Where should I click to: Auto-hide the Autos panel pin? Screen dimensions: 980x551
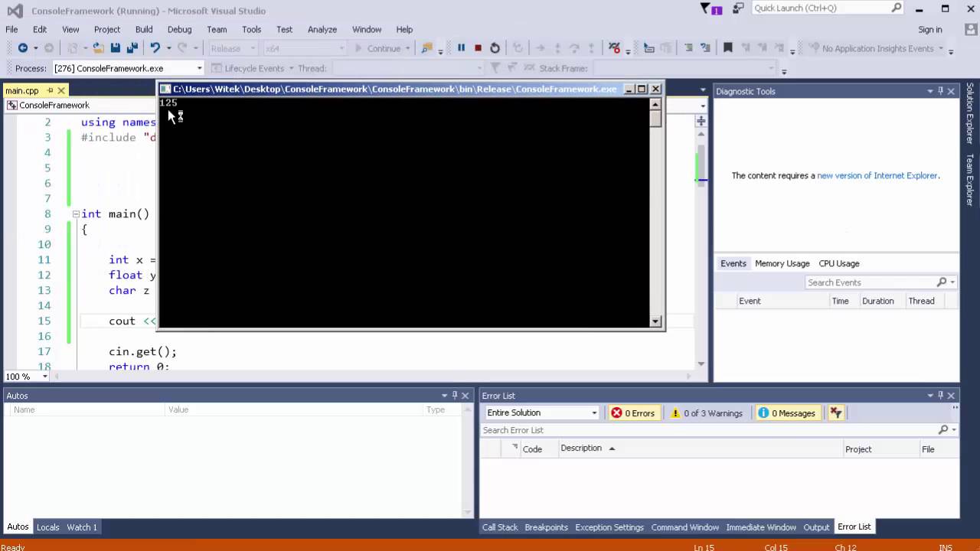(x=454, y=396)
